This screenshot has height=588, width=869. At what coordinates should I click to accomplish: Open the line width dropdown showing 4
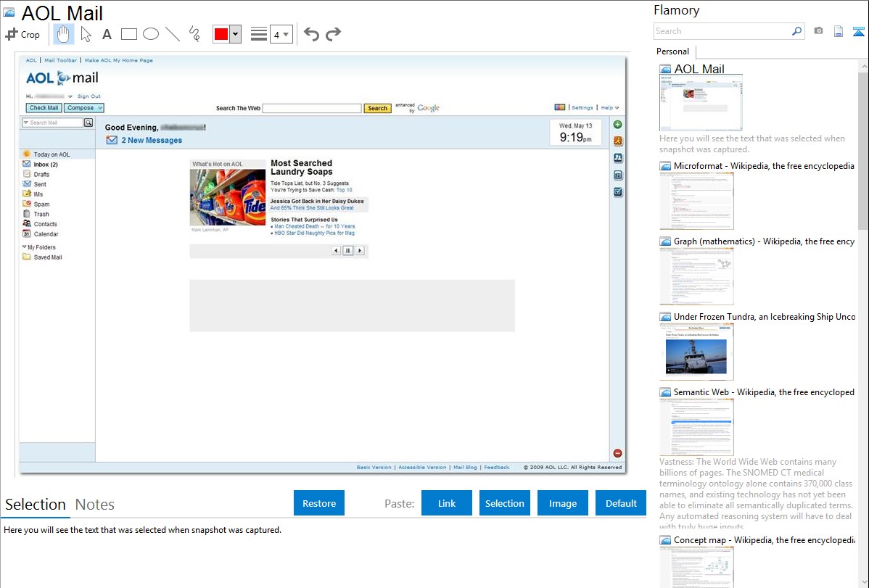click(x=281, y=34)
